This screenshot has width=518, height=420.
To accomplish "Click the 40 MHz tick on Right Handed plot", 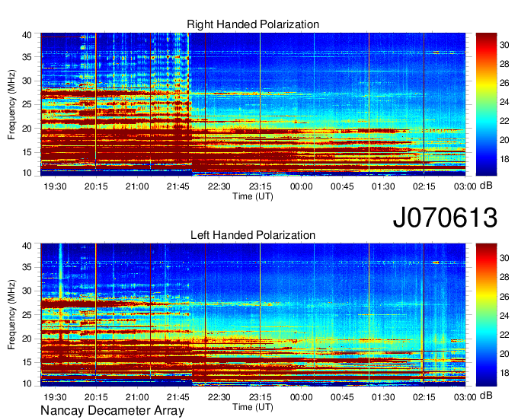I will click(27, 35).
